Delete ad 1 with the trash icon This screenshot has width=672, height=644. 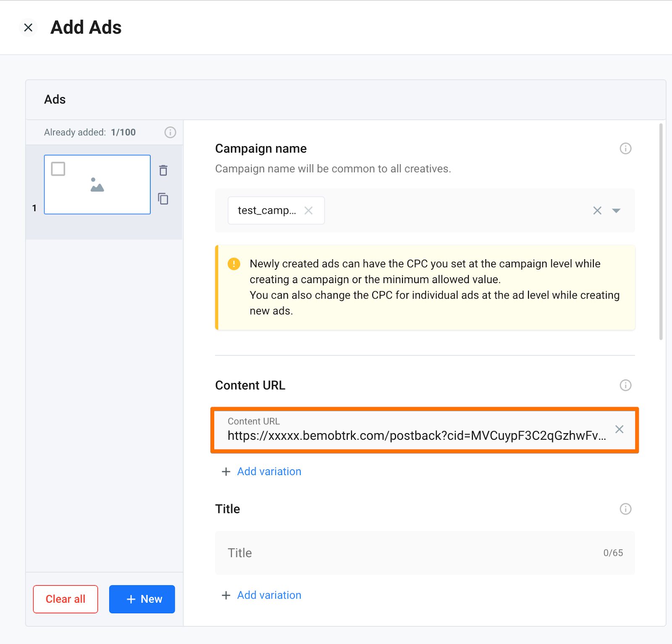click(x=163, y=170)
